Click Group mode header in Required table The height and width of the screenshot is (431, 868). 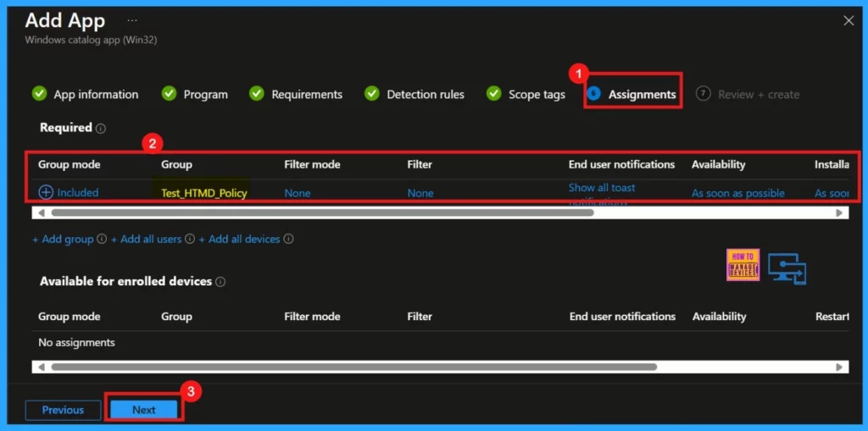pyautogui.click(x=70, y=164)
